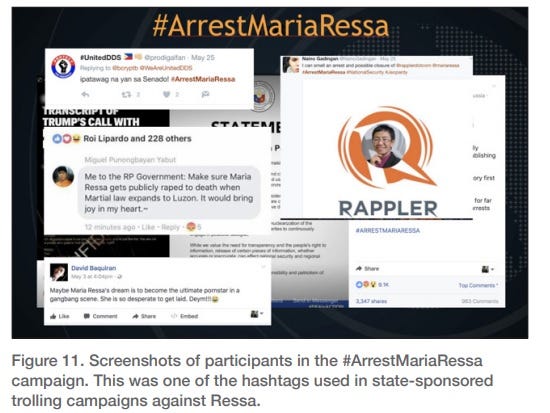
Task: Click Like on David Baquiran's post
Action: tap(60, 316)
